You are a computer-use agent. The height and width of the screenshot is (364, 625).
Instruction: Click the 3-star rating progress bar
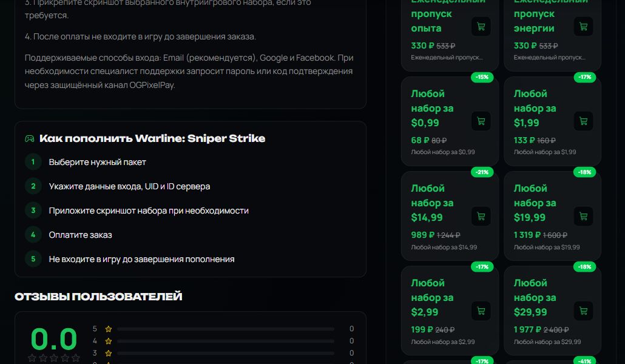[x=226, y=353]
